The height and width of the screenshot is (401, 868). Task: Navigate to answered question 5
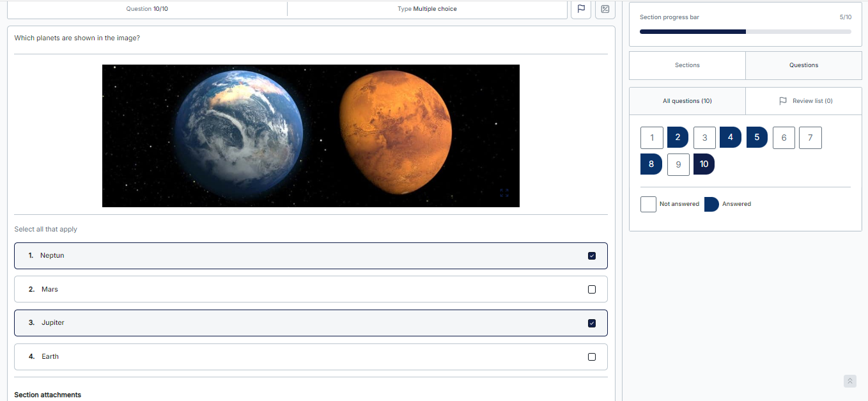(757, 138)
